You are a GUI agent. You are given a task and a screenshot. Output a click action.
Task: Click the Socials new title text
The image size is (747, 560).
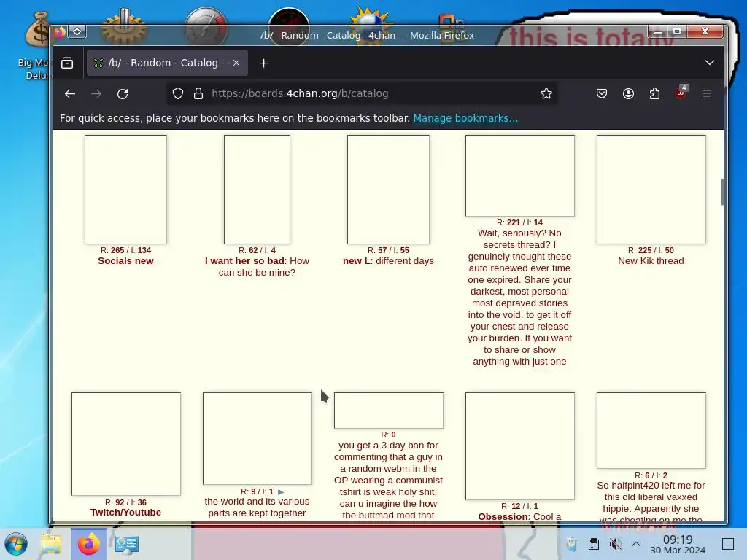click(x=125, y=261)
